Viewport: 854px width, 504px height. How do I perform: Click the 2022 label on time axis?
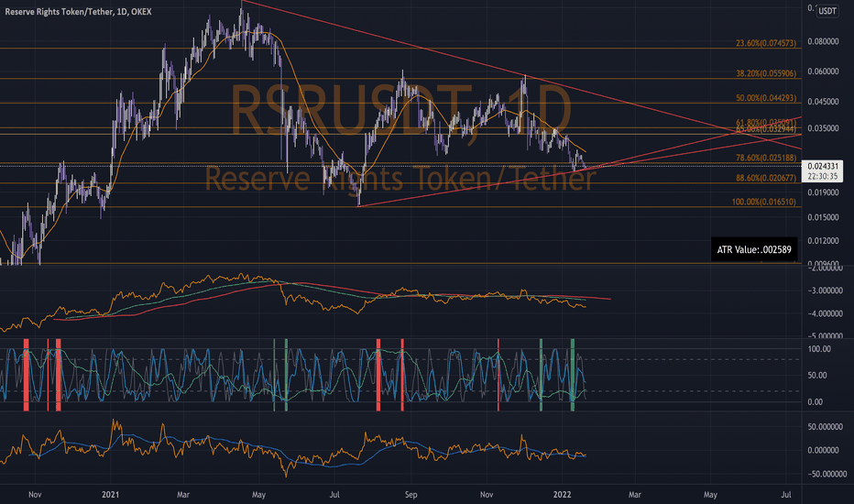point(562,495)
